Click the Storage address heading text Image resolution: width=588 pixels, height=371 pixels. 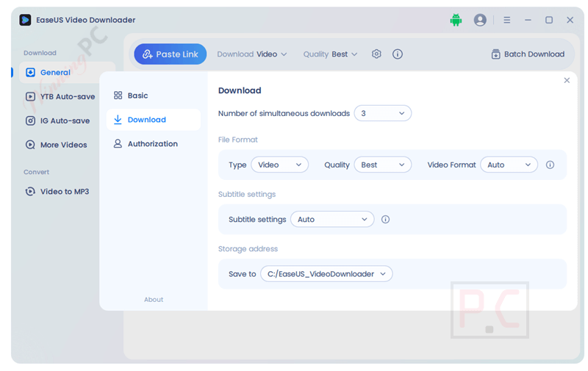coord(248,249)
